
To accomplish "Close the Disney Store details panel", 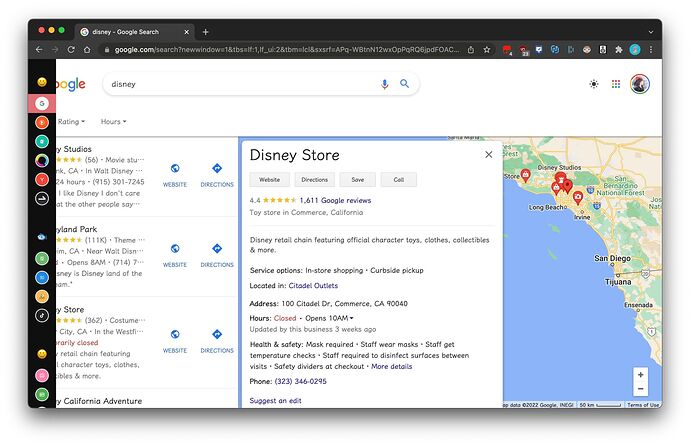I will coord(488,155).
